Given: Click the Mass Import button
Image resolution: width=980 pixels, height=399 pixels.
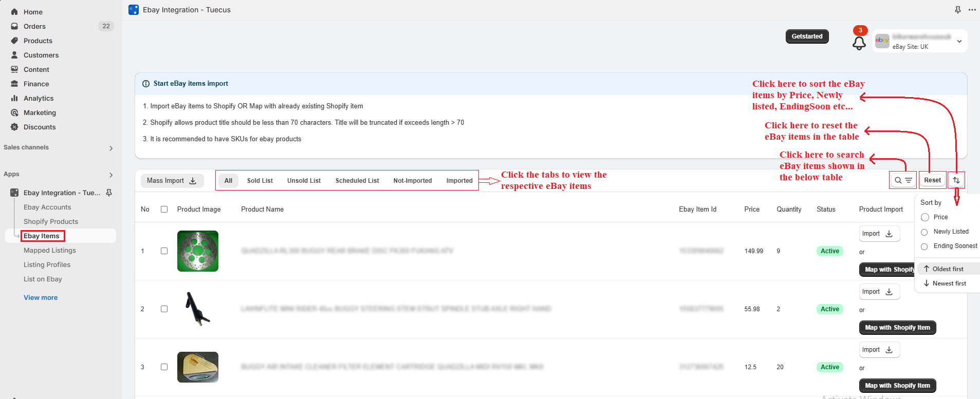Looking at the screenshot, I should coord(172,181).
